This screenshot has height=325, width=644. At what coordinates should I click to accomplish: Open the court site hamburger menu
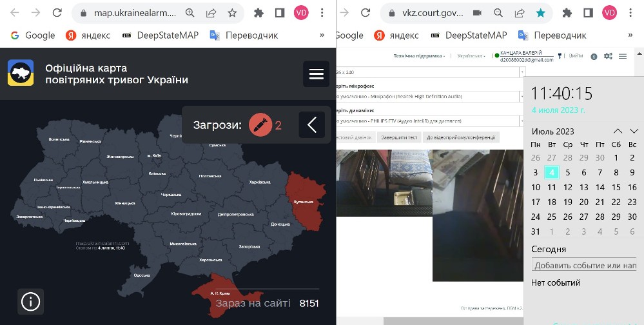coord(623,56)
